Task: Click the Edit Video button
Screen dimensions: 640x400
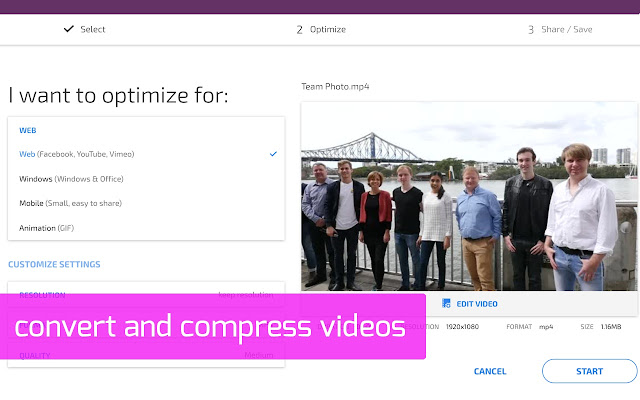Action: tap(470, 304)
